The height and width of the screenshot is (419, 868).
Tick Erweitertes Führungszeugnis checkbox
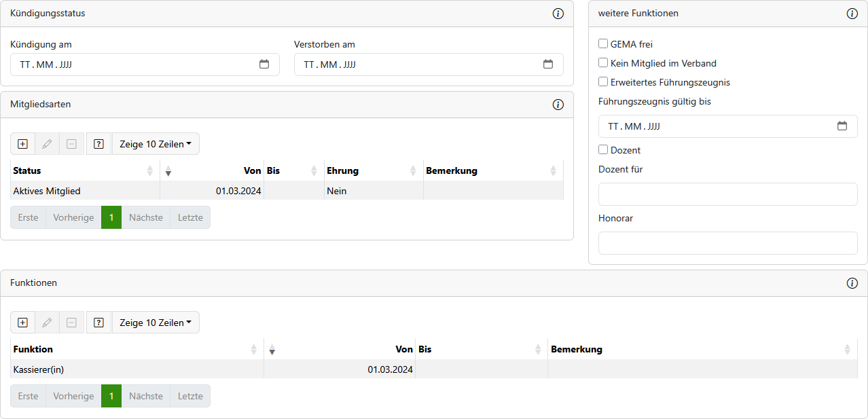pos(603,82)
